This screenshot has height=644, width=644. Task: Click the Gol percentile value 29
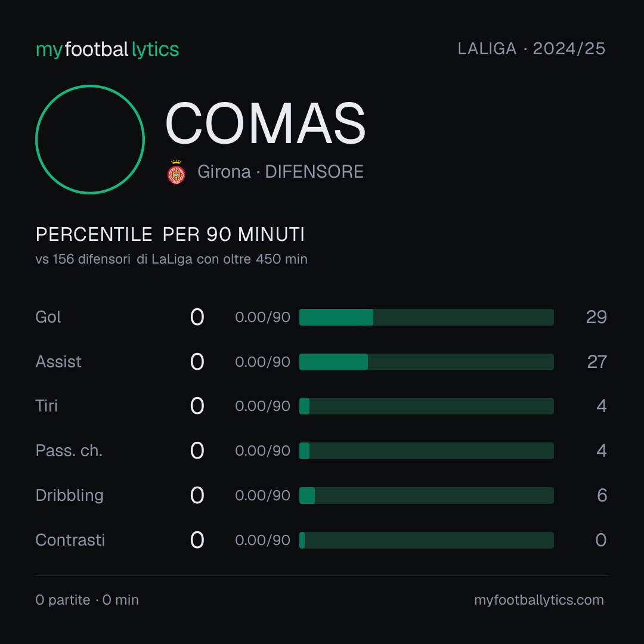596,317
